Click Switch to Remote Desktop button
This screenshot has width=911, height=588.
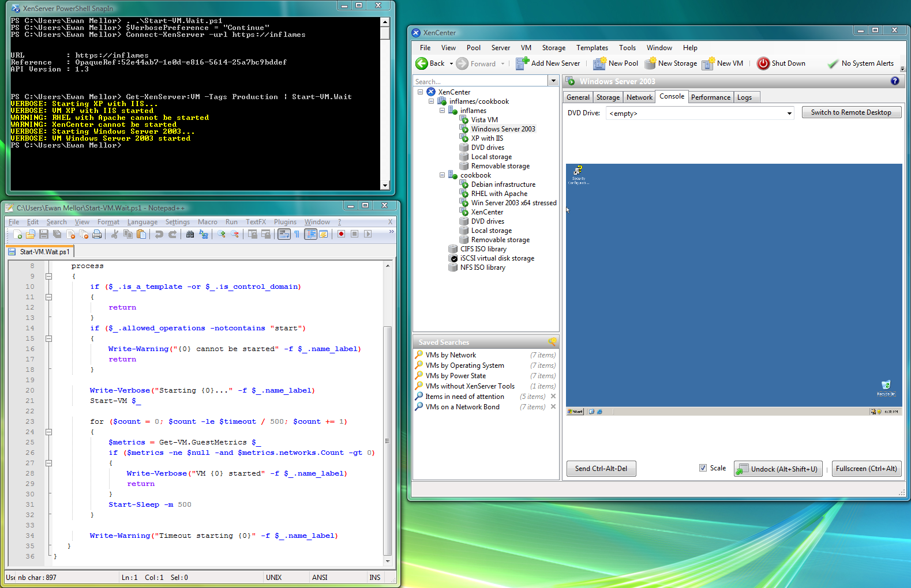tap(851, 112)
